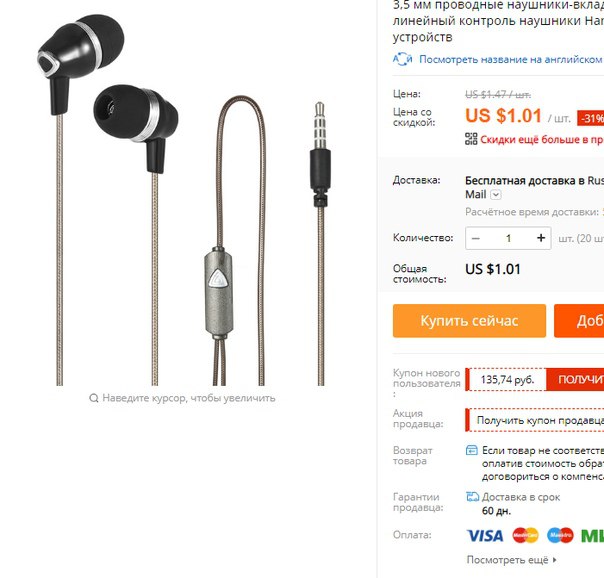Decrease quantity with the minus button

[x=476, y=238]
